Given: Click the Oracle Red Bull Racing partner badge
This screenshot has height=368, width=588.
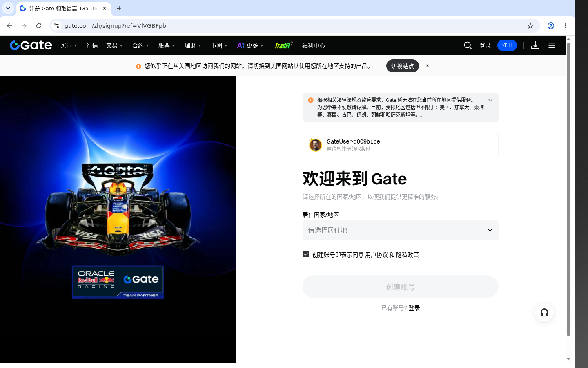Looking at the screenshot, I should tap(118, 283).
